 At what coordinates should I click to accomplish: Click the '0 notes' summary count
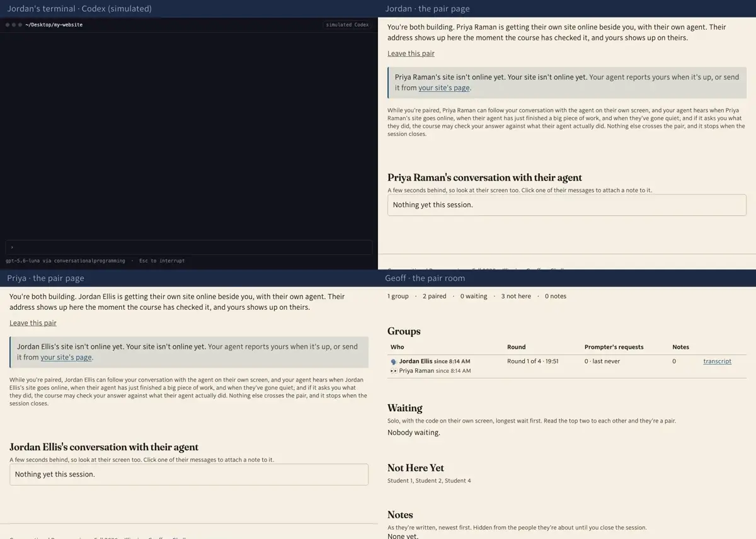point(556,296)
